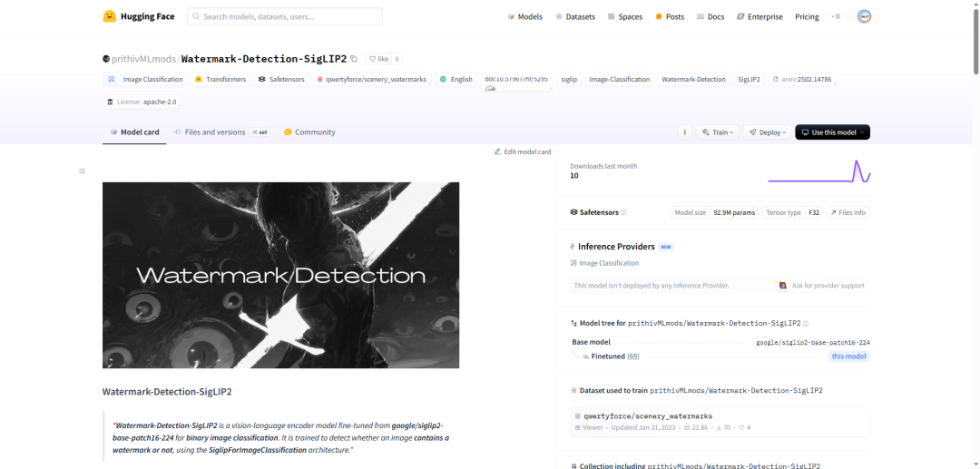Click the downloads last month chart

coord(818,171)
